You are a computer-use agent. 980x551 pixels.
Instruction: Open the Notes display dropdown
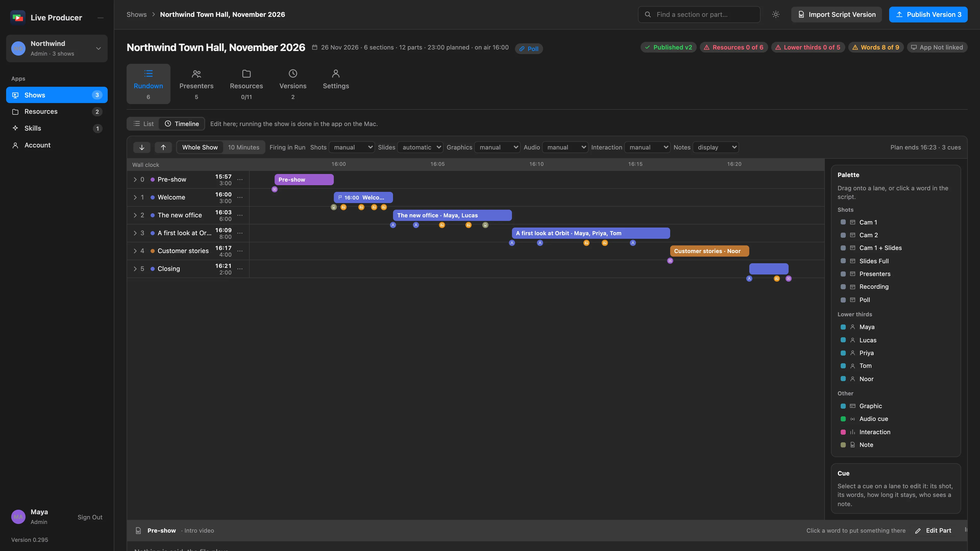(716, 147)
